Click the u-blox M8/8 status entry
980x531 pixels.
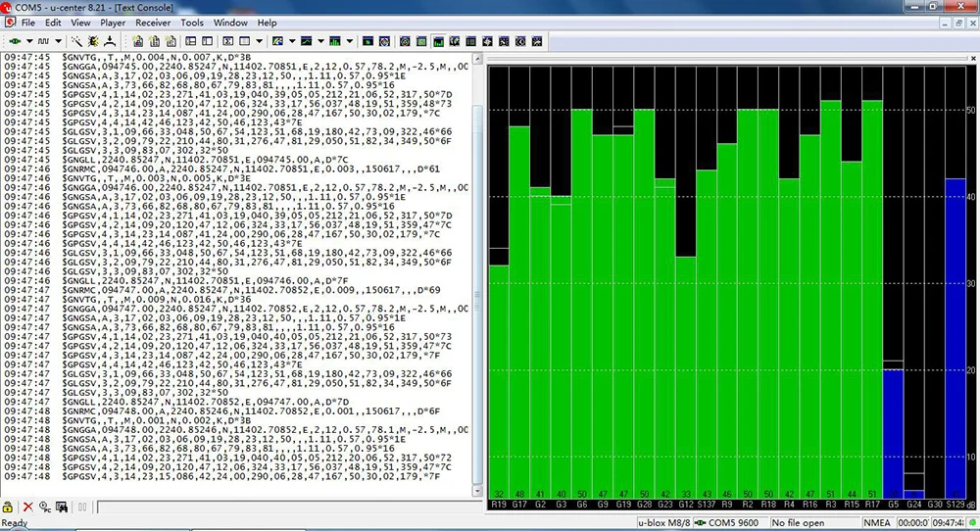pyautogui.click(x=663, y=523)
